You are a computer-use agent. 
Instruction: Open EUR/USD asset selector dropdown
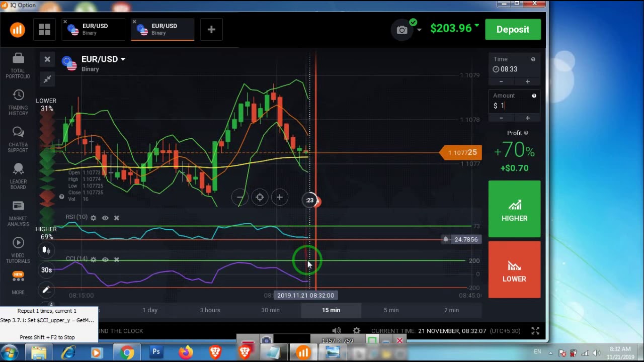(103, 59)
